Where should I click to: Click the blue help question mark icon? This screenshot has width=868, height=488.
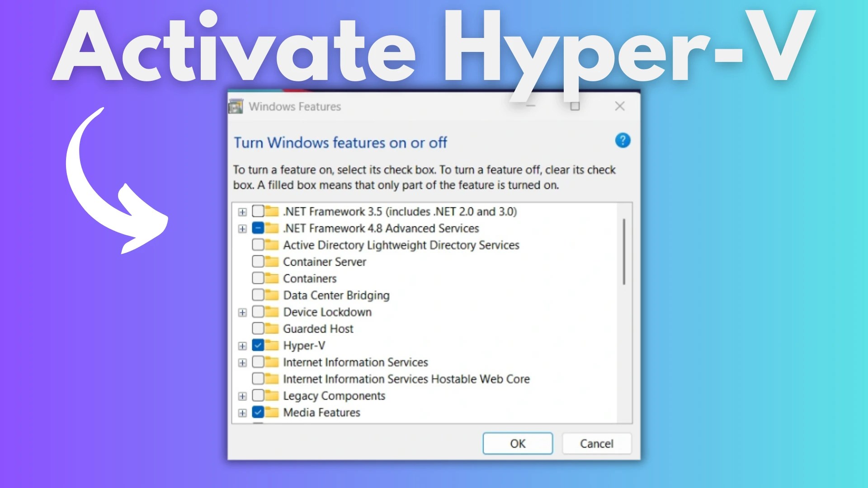tap(623, 141)
